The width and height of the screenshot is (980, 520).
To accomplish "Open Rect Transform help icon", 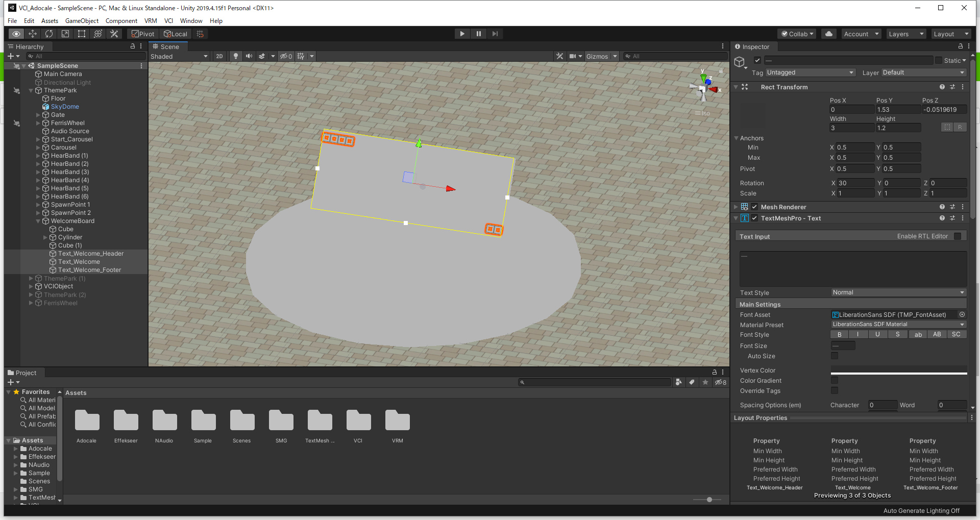I will [942, 87].
